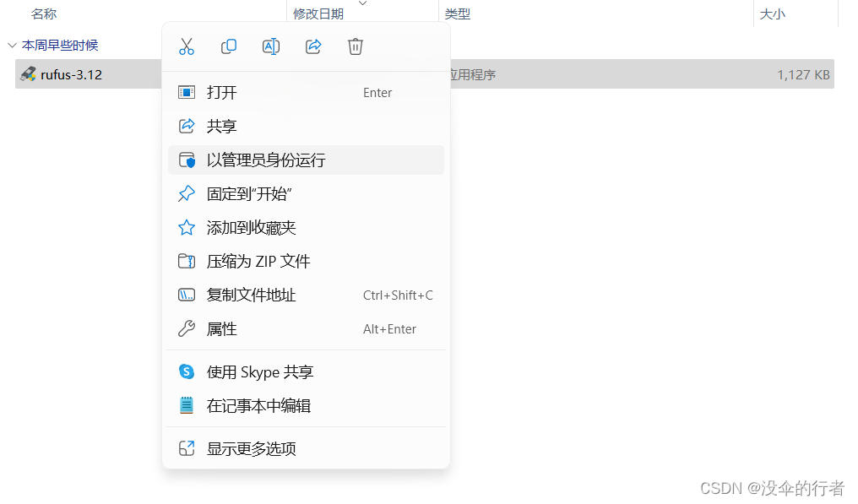Select 打开 from the context menu
The width and height of the screenshot is (858, 504).
click(x=306, y=93)
